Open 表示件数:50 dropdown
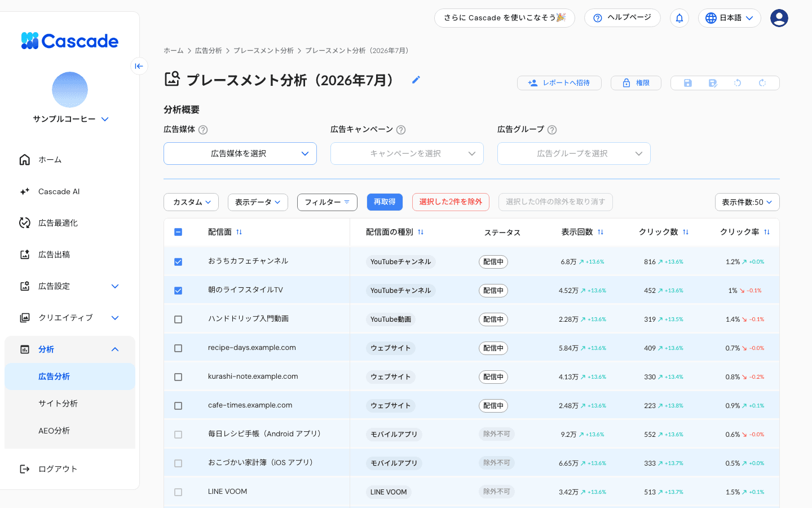This screenshot has height=508, width=812. pos(747,202)
